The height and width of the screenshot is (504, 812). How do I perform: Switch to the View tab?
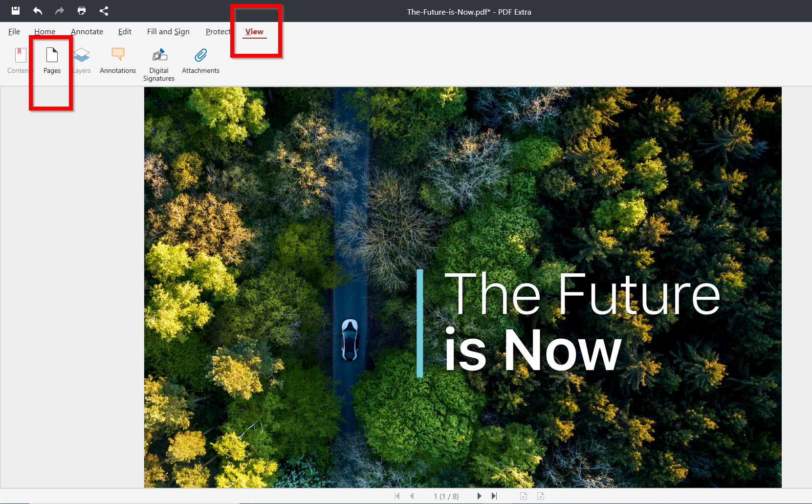[254, 31]
